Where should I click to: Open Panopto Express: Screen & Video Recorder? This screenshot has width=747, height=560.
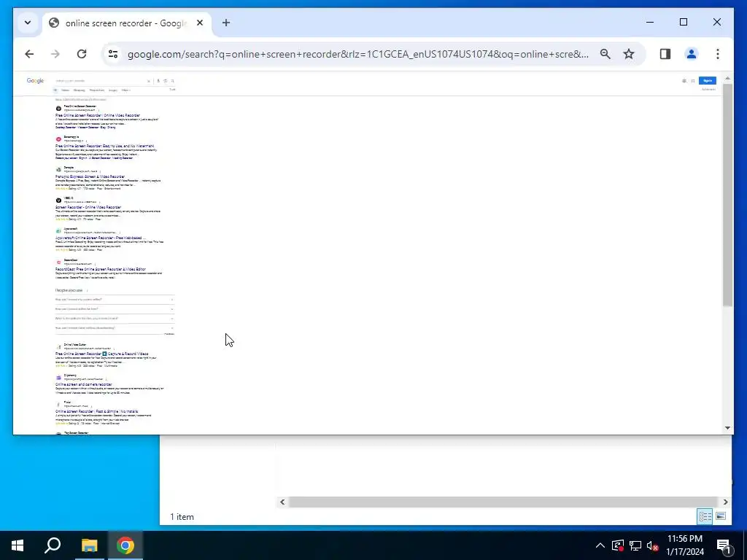tap(90, 176)
